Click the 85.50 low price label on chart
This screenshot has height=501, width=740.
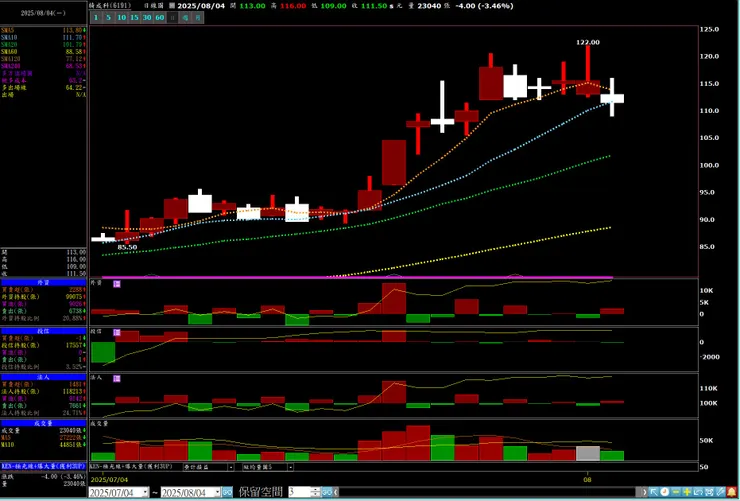click(x=127, y=247)
